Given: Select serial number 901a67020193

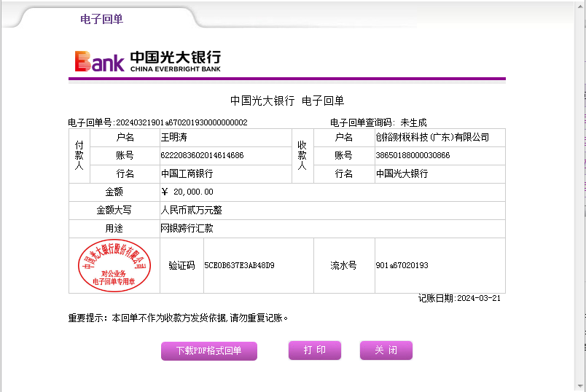Looking at the screenshot, I should point(402,265).
